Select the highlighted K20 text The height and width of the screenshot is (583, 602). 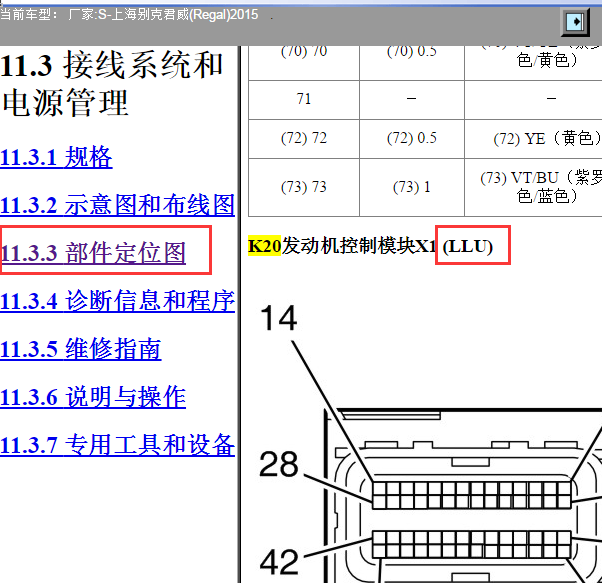tap(264, 246)
